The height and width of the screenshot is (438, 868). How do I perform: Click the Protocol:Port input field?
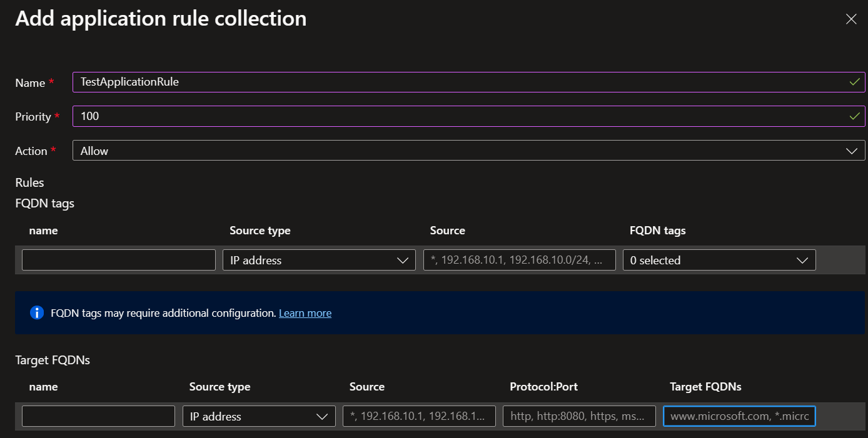coord(579,417)
